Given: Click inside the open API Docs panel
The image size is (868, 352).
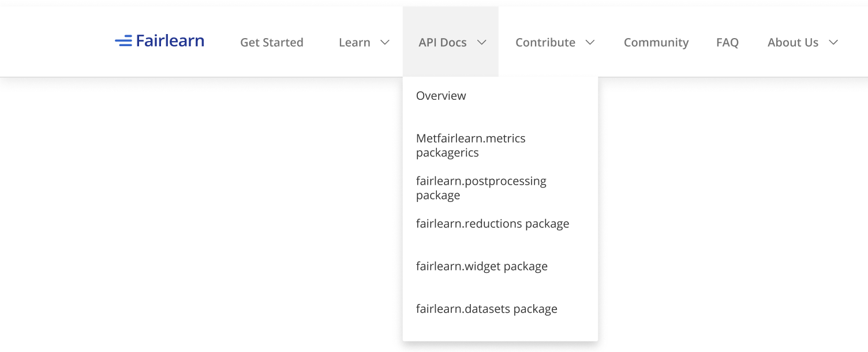Looking at the screenshot, I should click(500, 242).
